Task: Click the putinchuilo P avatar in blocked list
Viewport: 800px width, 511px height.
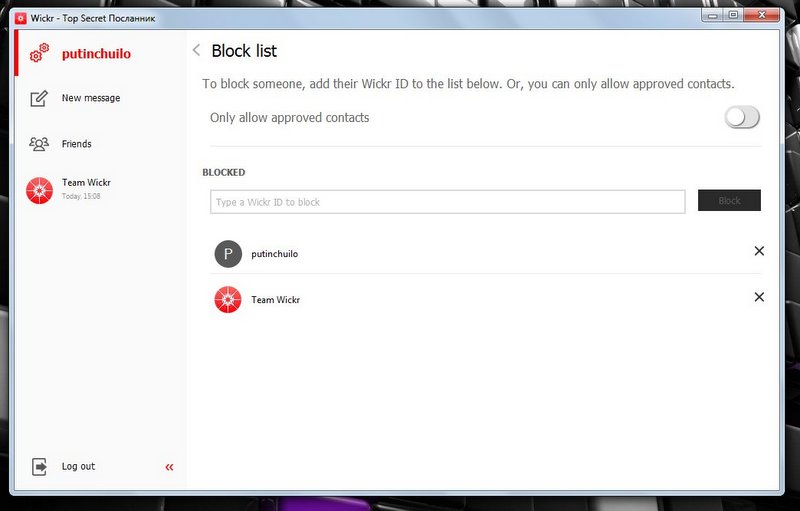Action: (228, 253)
